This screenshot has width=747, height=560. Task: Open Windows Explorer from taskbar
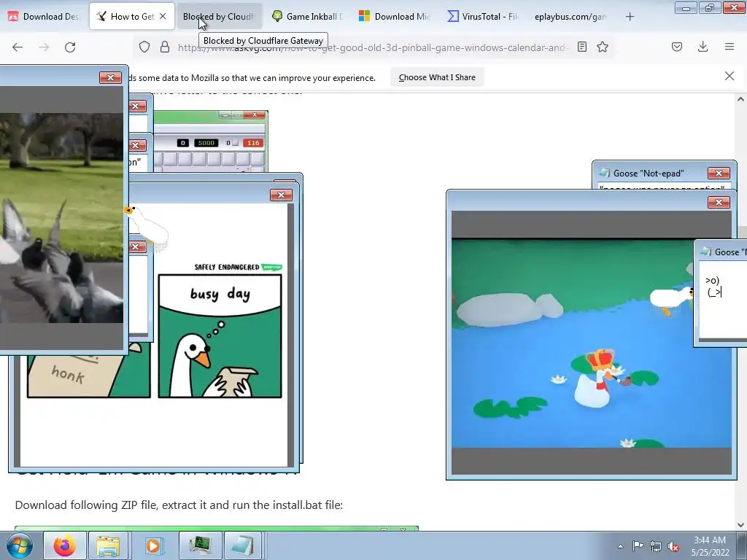click(x=108, y=545)
